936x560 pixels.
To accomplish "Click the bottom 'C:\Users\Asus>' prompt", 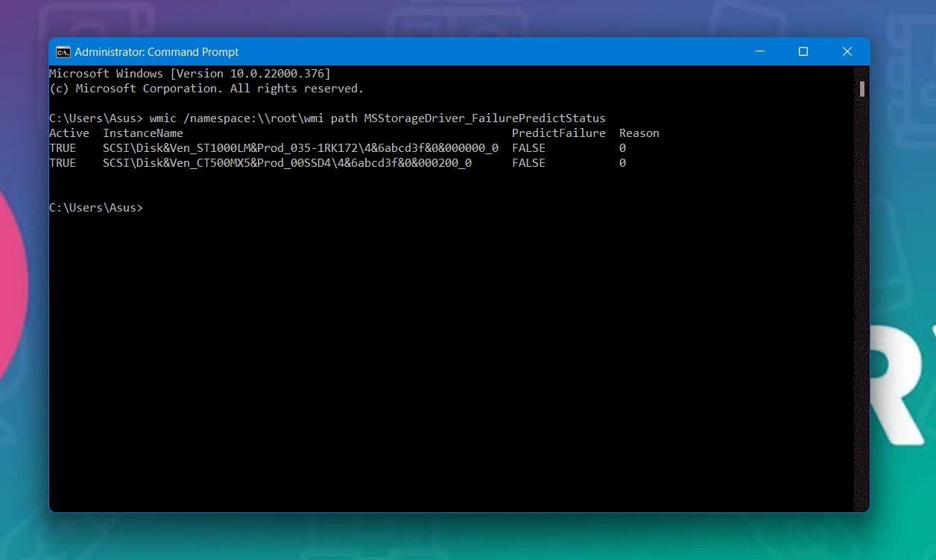I will [x=96, y=208].
